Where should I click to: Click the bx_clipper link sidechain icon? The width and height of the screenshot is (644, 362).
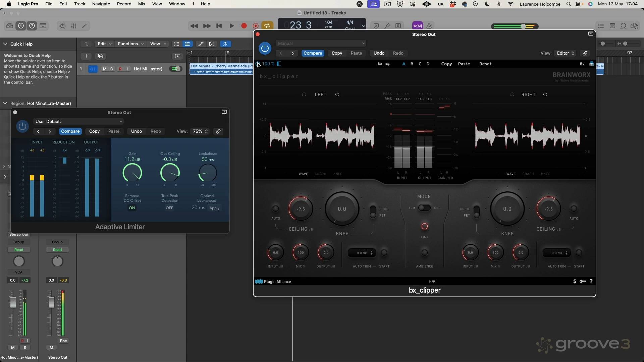click(x=585, y=53)
